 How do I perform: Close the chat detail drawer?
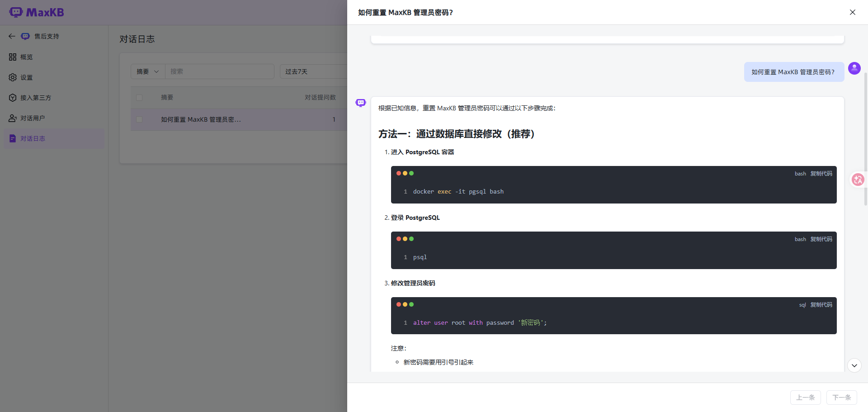[x=852, y=12]
